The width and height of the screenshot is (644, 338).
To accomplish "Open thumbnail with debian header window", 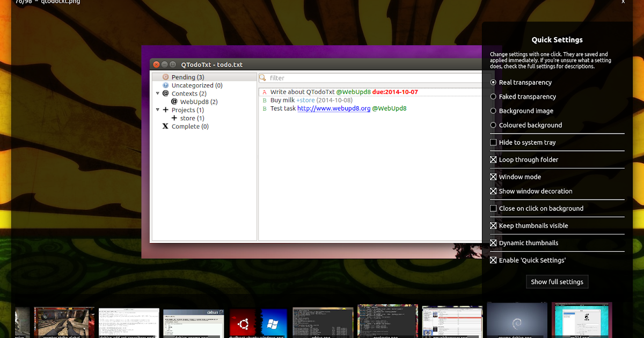I will (193, 323).
